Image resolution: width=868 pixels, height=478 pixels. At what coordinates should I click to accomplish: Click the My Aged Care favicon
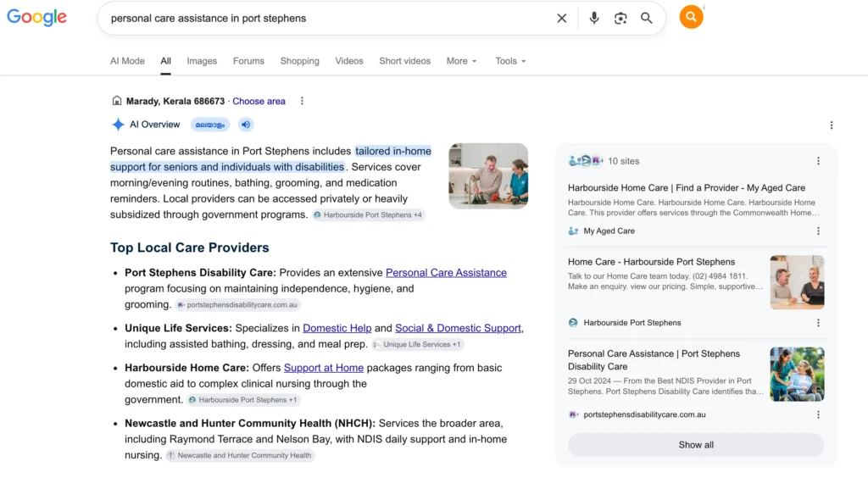(573, 231)
